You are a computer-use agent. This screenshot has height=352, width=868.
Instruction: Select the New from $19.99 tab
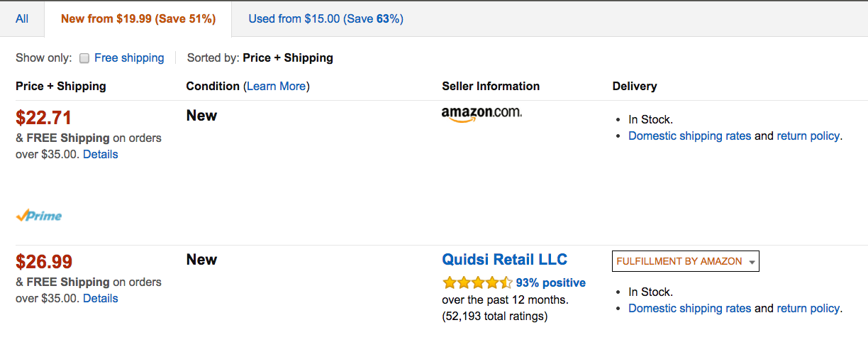(x=138, y=19)
